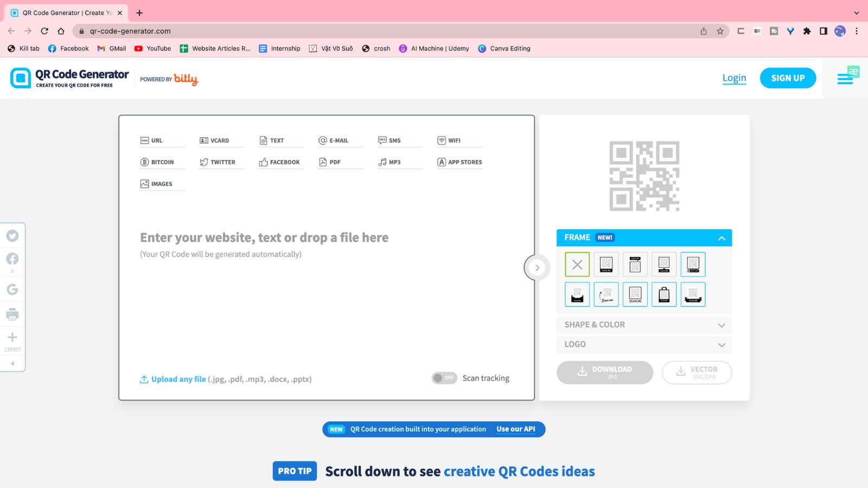The image size is (868, 488).
Task: Toggle the Scan tracking switch
Action: coord(444,378)
